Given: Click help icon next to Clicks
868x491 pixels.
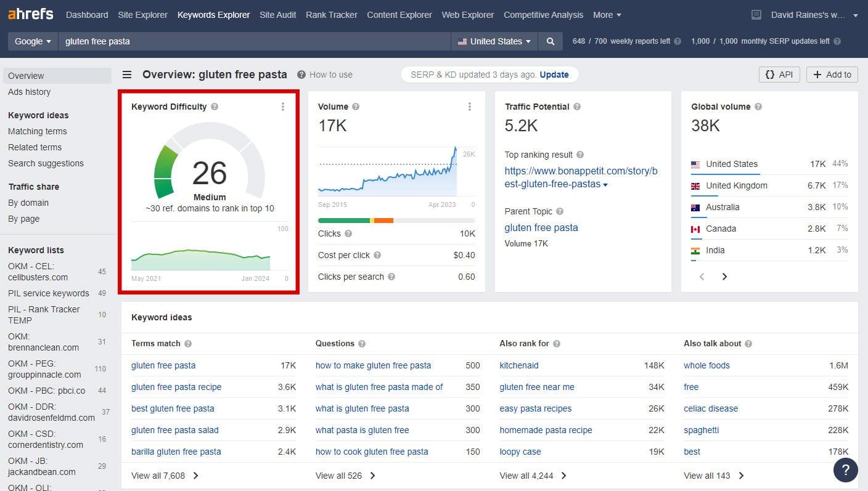Looking at the screenshot, I should [348, 233].
